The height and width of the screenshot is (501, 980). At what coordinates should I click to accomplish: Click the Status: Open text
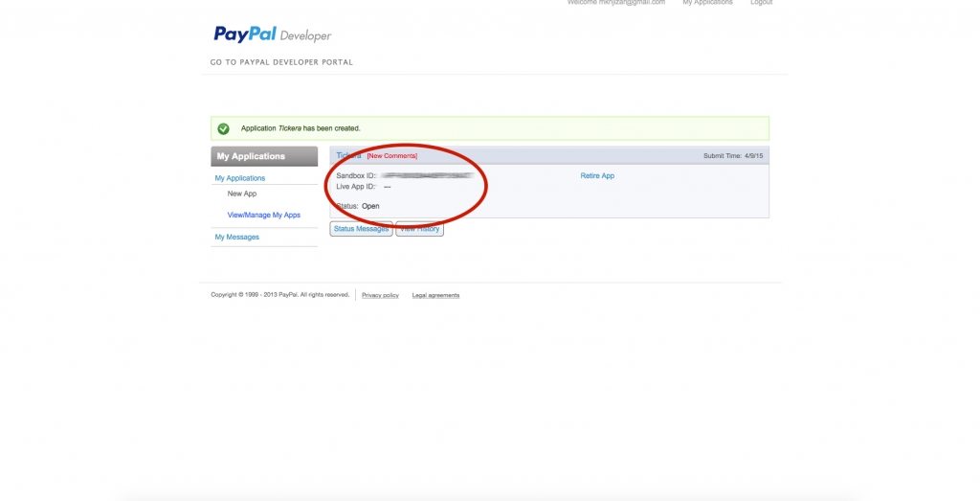[358, 206]
